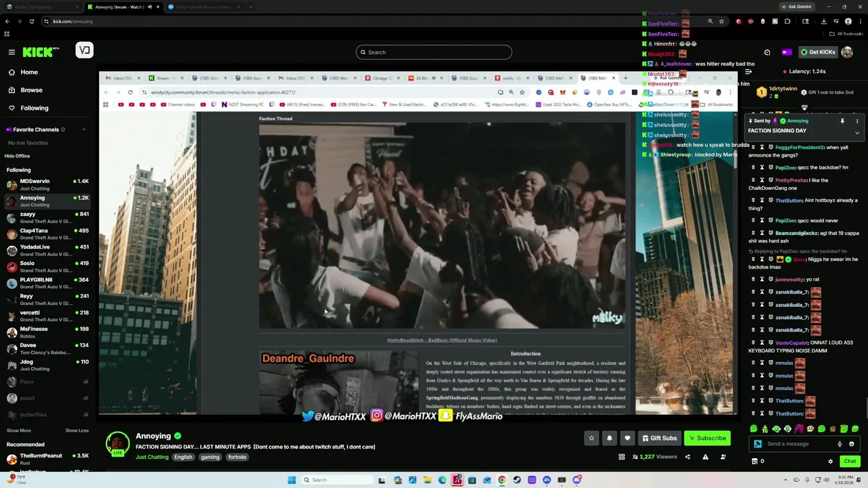Viewport: 868px width, 488px height.
Task: Expand the Favorite Channels section
Action: 84,129
